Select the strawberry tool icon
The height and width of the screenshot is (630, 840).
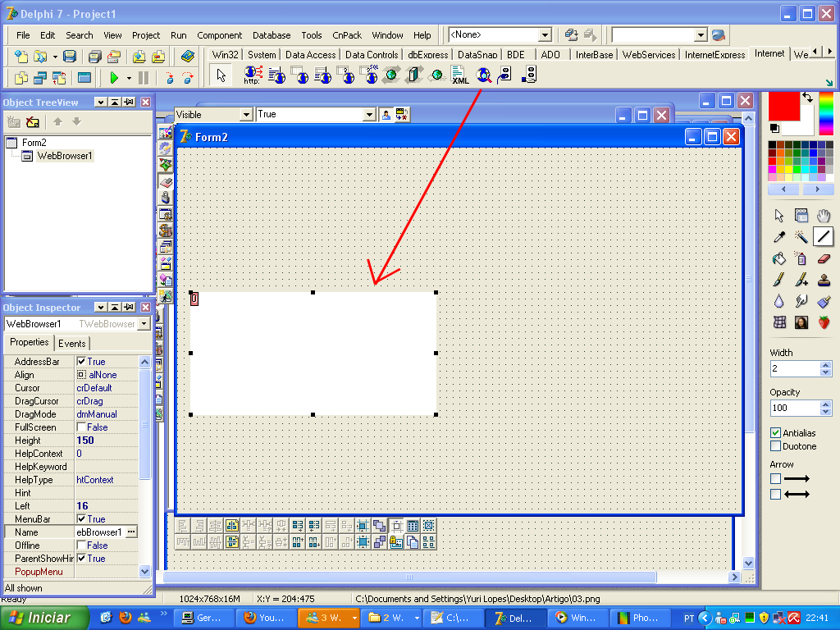[824, 322]
